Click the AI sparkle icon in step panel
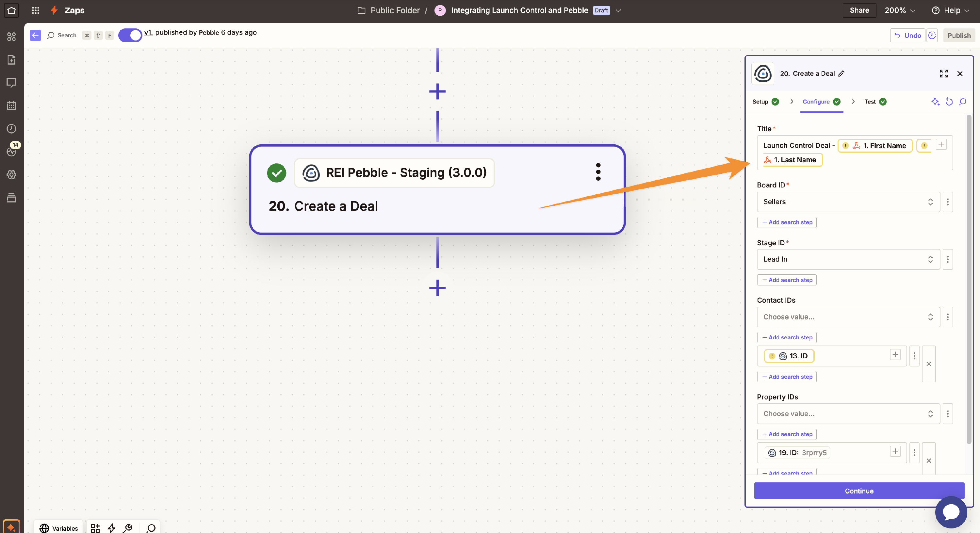The height and width of the screenshot is (533, 980). 935,102
